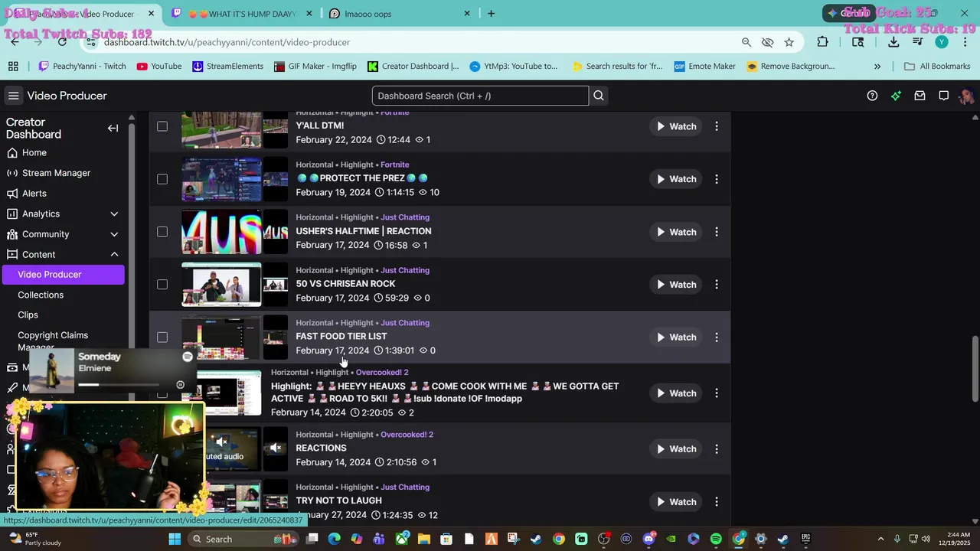Open options for 50 VS CHRISEAN ROCK
The height and width of the screenshot is (551, 980).
click(717, 285)
